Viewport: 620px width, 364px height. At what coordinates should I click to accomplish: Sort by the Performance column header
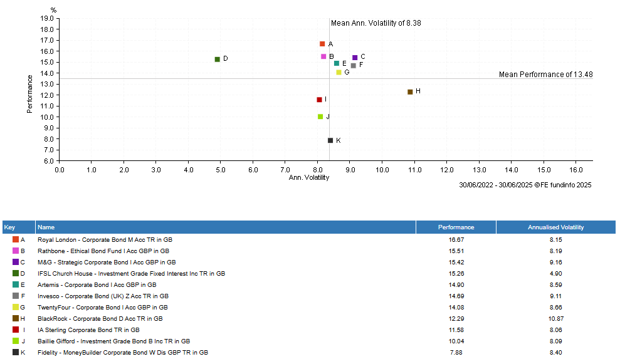pos(456,227)
